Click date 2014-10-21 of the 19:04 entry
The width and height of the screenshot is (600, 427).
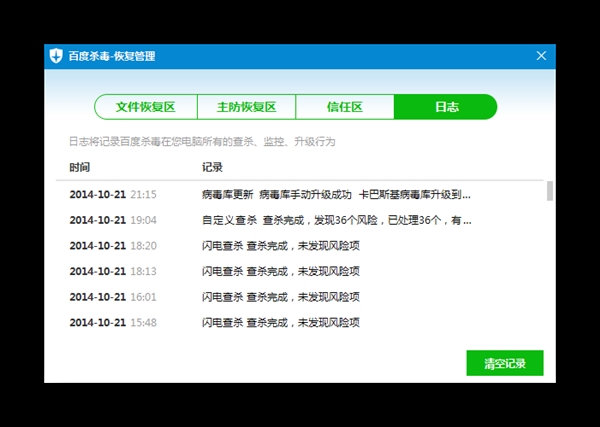click(x=98, y=220)
